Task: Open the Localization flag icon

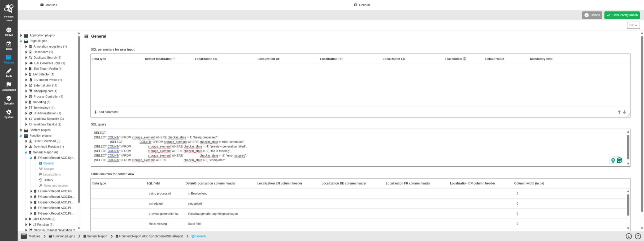Action: pyautogui.click(x=9, y=85)
